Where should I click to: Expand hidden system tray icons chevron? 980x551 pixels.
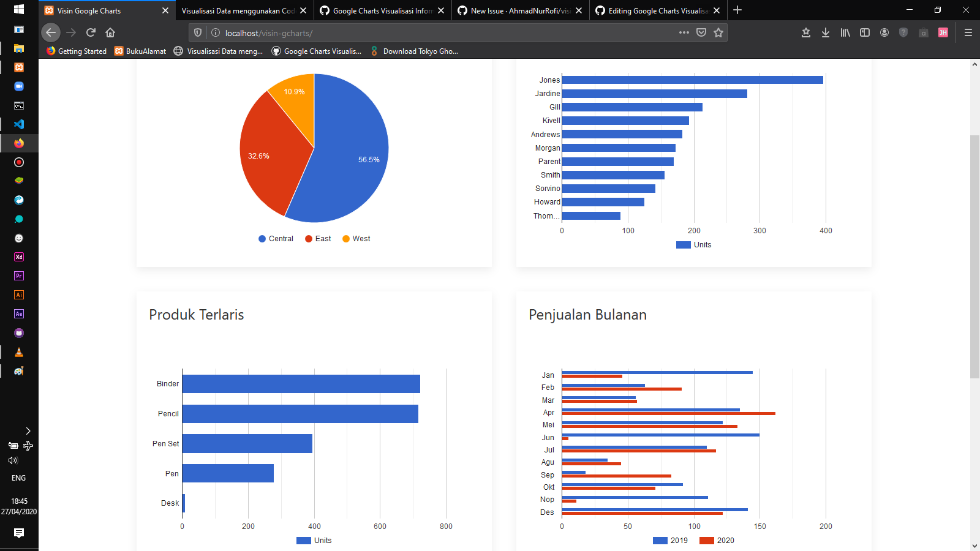tap(28, 431)
